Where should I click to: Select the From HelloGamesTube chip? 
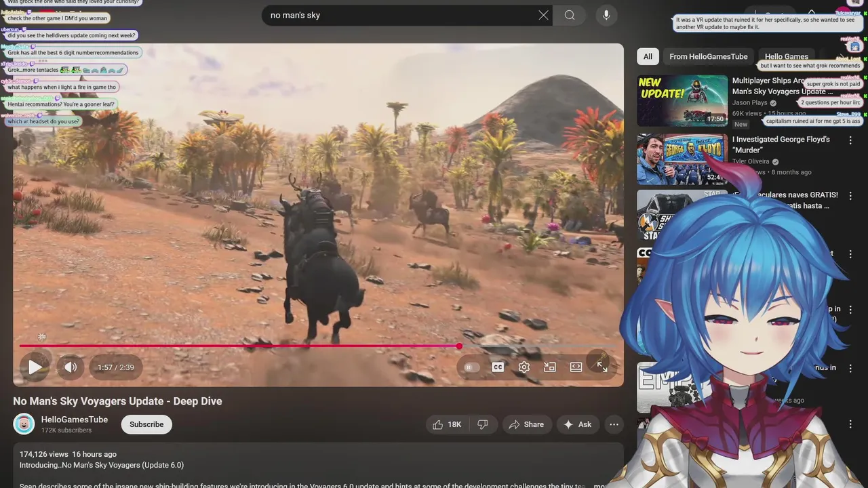coord(709,56)
